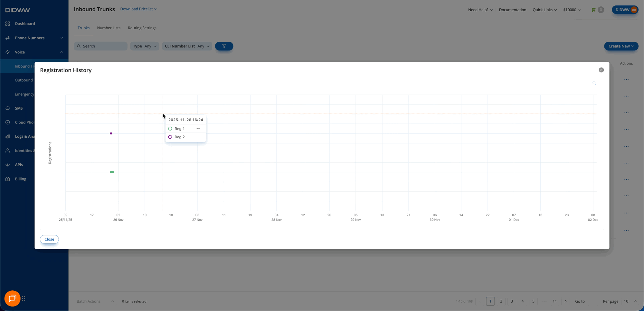Screen dimensions: 644x311
Task: Switch to the Number Lists tab
Action: tap(109, 28)
